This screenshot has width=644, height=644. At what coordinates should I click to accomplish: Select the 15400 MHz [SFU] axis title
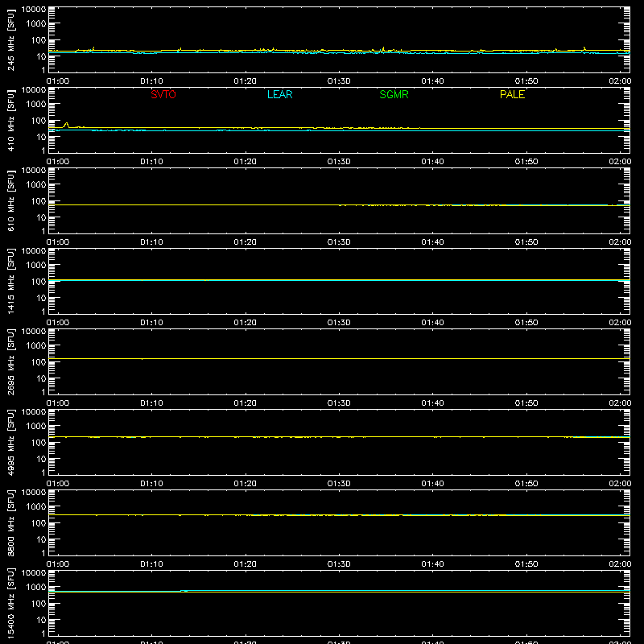10,603
